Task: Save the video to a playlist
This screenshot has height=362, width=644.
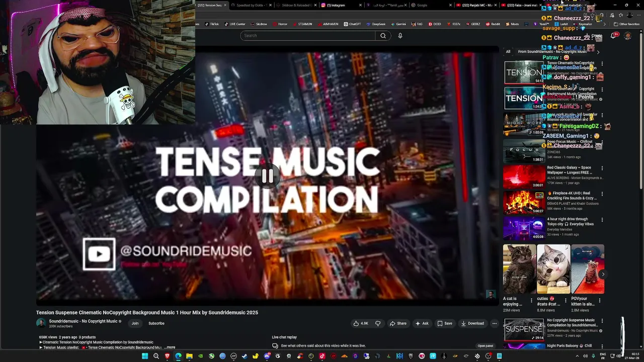Action: (445, 323)
